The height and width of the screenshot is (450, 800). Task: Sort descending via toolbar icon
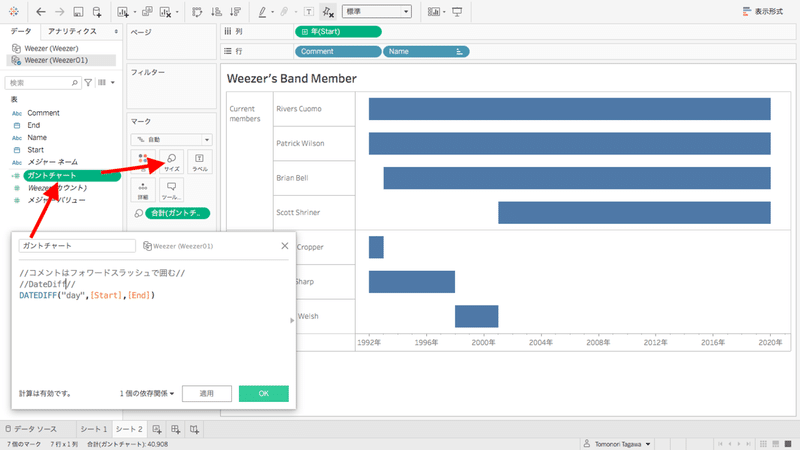(x=235, y=11)
